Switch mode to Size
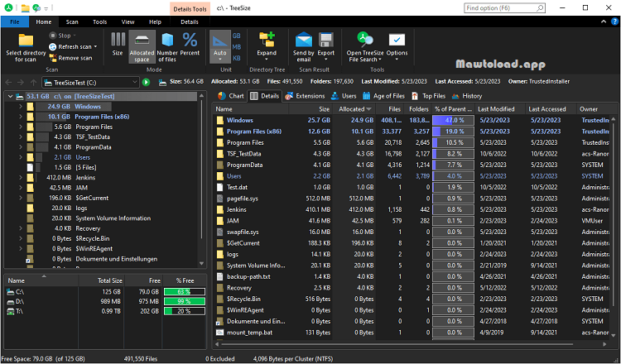Viewport: 621px width, 364px height. click(118, 44)
